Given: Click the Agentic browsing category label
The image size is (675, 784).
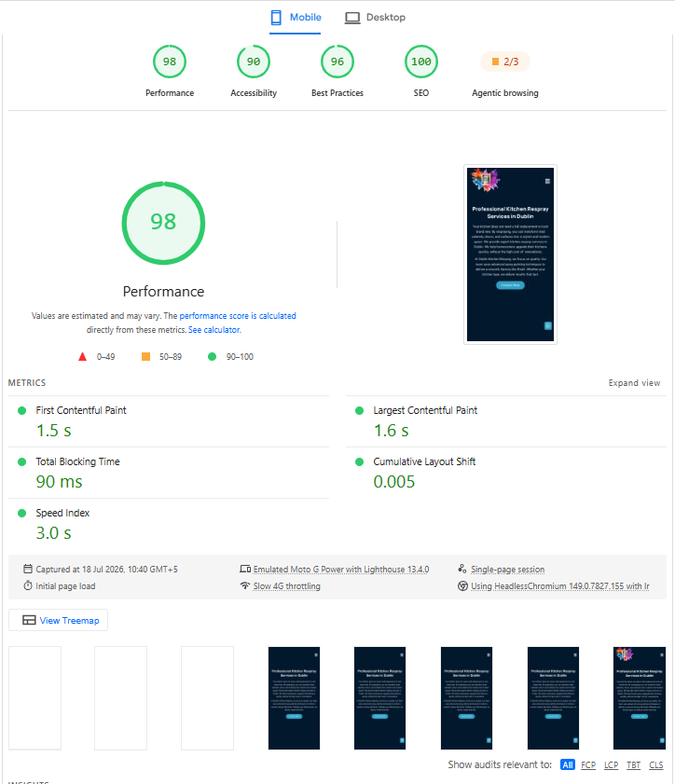Looking at the screenshot, I should [505, 93].
